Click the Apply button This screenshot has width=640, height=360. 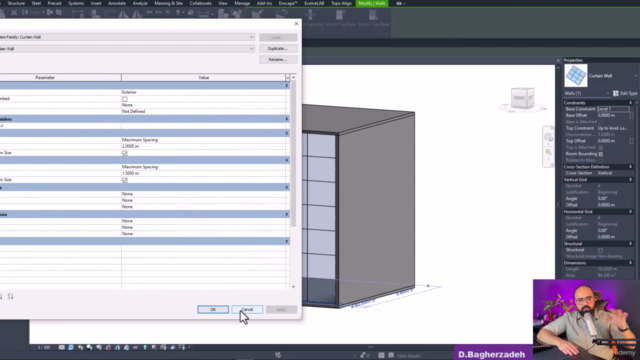[281, 310]
